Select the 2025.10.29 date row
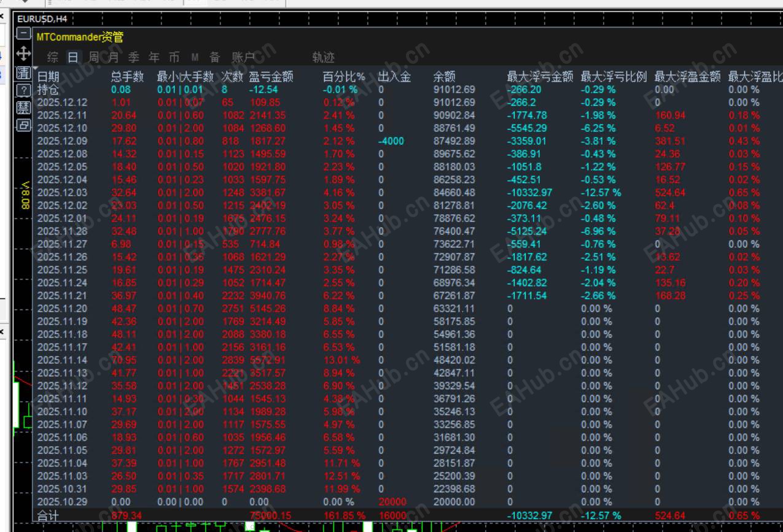 point(62,502)
